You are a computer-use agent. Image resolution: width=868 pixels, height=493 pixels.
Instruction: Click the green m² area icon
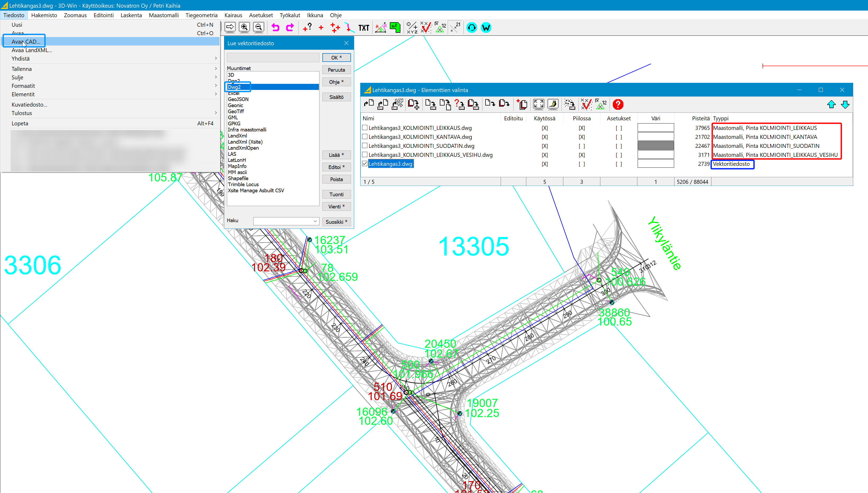pyautogui.click(x=395, y=28)
